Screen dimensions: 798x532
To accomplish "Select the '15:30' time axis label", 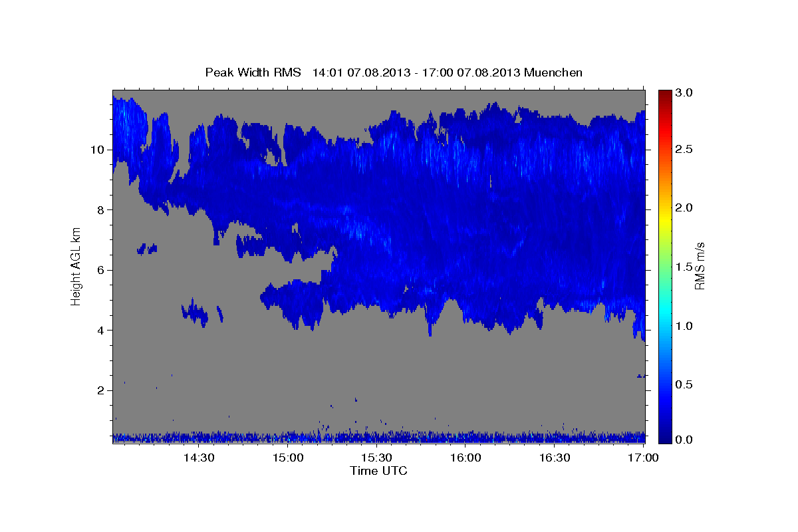I will pyautogui.click(x=376, y=458).
